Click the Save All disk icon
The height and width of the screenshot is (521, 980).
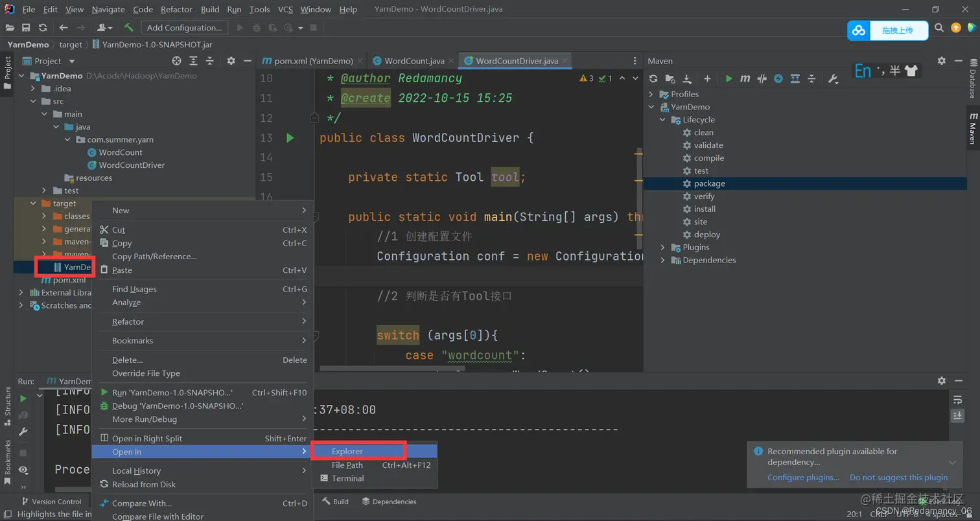click(x=26, y=28)
